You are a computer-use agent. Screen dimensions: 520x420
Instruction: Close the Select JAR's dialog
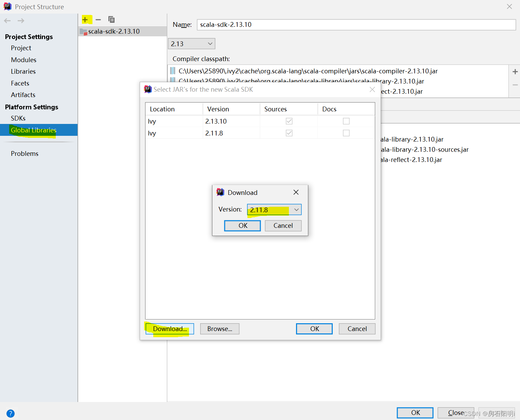point(372,89)
